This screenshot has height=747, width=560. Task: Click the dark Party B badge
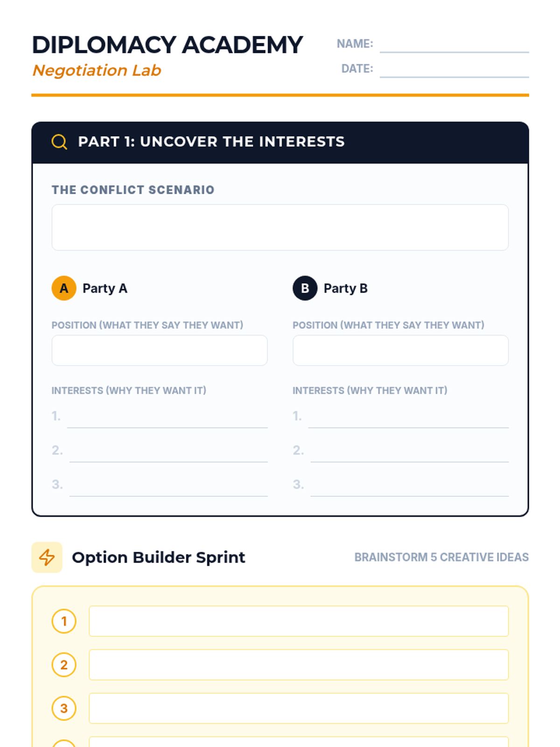tap(305, 288)
